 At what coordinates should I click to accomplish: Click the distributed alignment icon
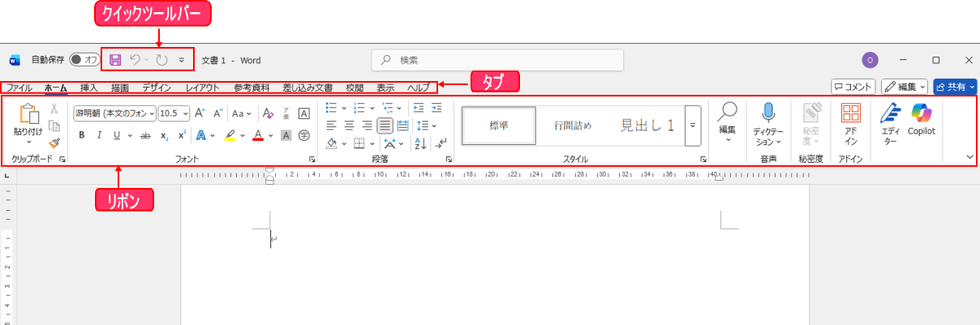[x=402, y=126]
